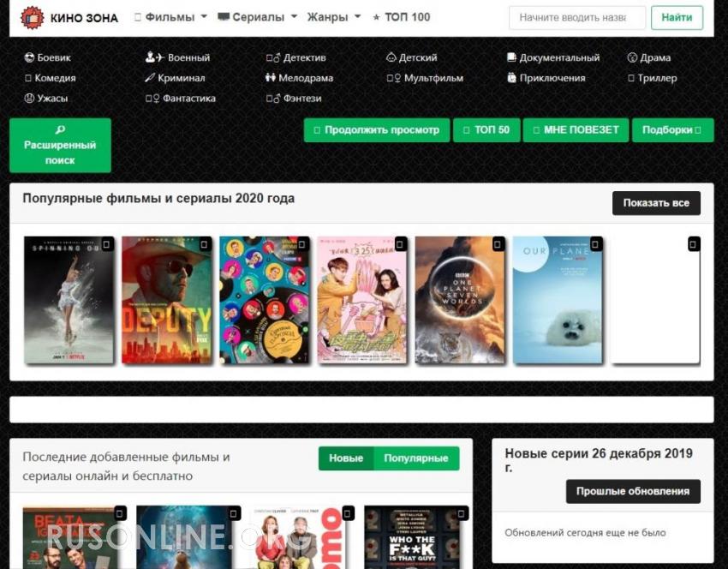Click the Кино Зона site logo
The width and height of the screenshot is (728, 569).
tap(69, 18)
